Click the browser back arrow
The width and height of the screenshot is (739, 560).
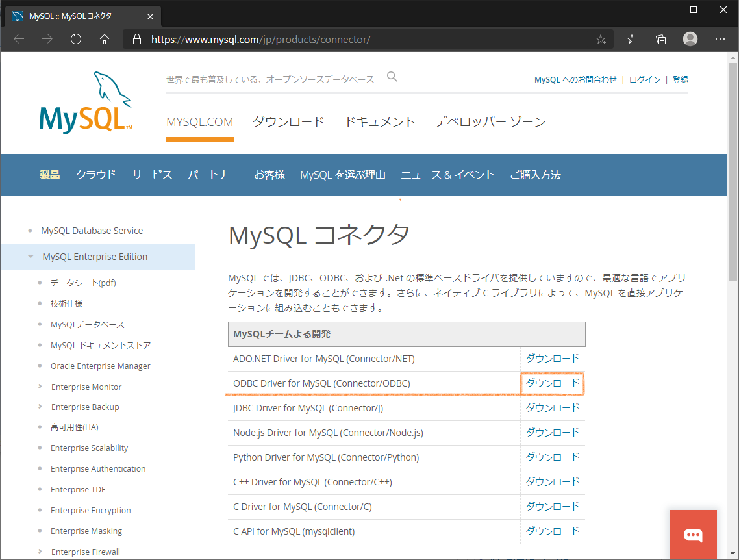19,39
